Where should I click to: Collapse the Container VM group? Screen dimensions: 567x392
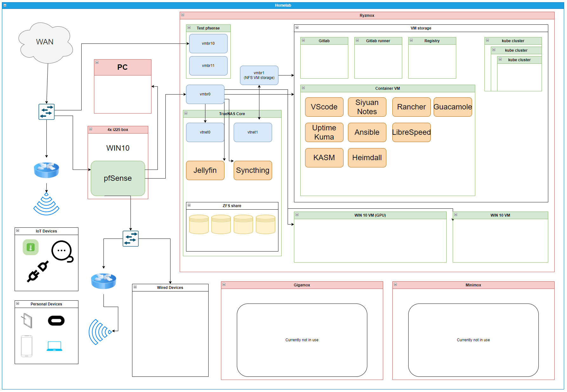303,88
